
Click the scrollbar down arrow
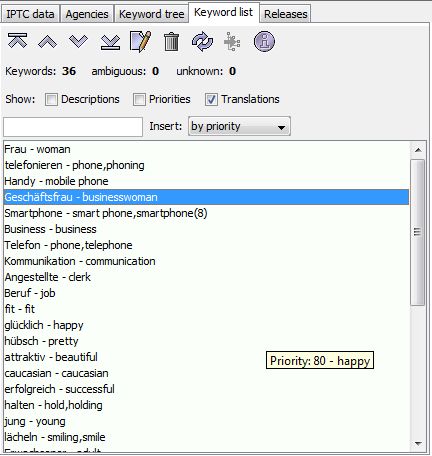[x=418, y=444]
